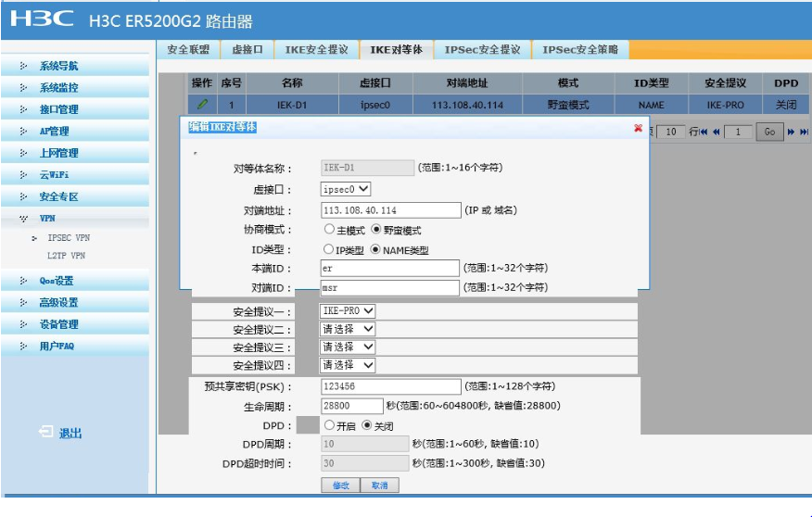Screen dimensions: 812x517
Task: Click the 安全提议 column header
Action: 725,82
